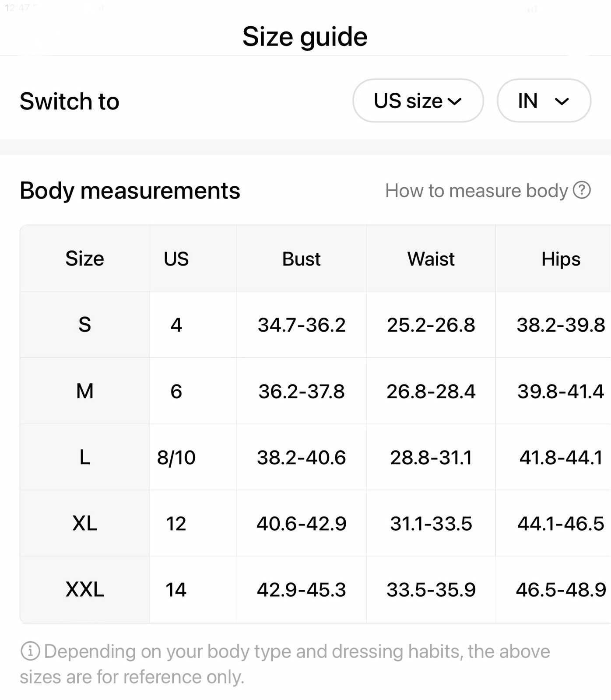The height and width of the screenshot is (700, 611).
Task: Open the IN unit dropdown
Action: click(544, 101)
